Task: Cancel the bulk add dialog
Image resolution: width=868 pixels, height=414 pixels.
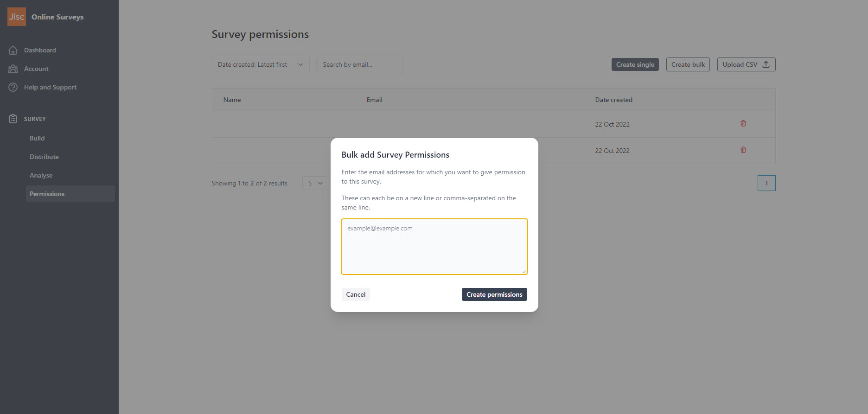Action: 356,294
